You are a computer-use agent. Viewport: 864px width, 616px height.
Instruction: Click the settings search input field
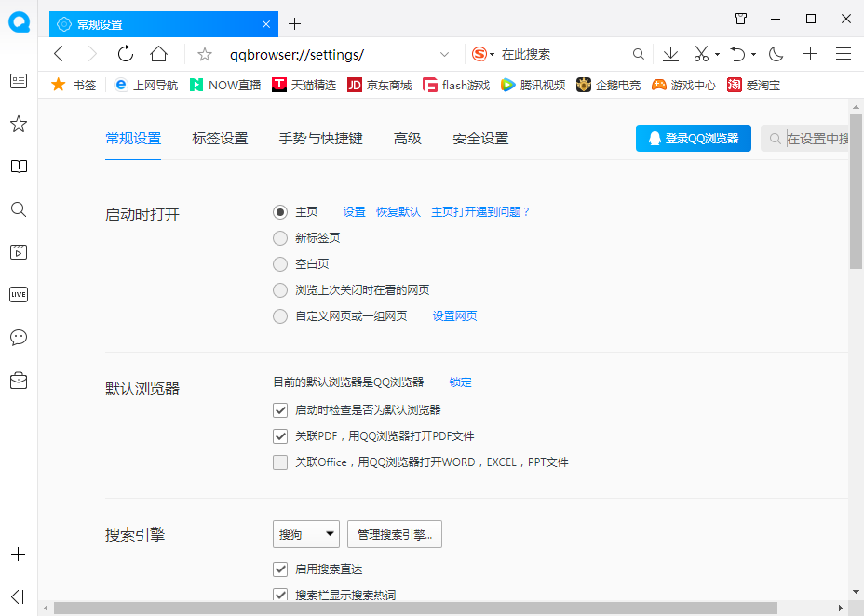pos(815,139)
